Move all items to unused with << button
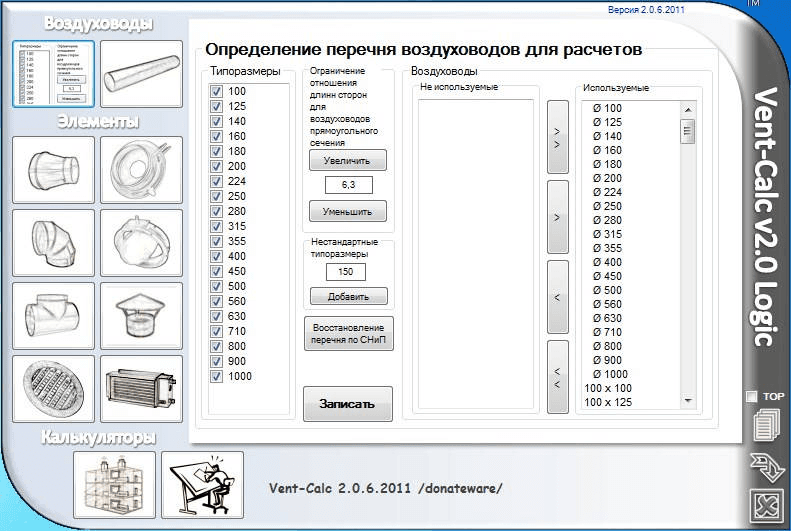Image resolution: width=791 pixels, height=531 pixels. click(x=557, y=377)
